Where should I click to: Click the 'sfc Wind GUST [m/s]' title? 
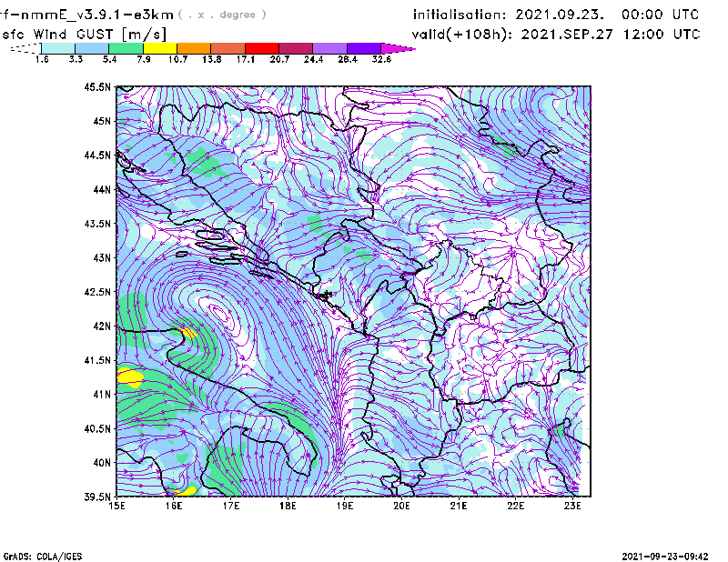pos(84,35)
